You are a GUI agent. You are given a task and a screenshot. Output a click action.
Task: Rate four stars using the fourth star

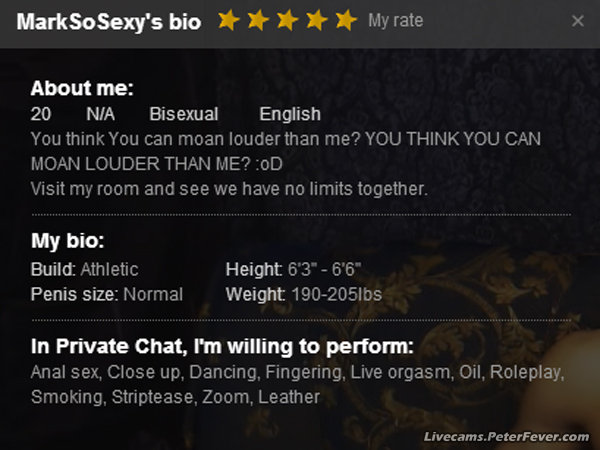316,20
